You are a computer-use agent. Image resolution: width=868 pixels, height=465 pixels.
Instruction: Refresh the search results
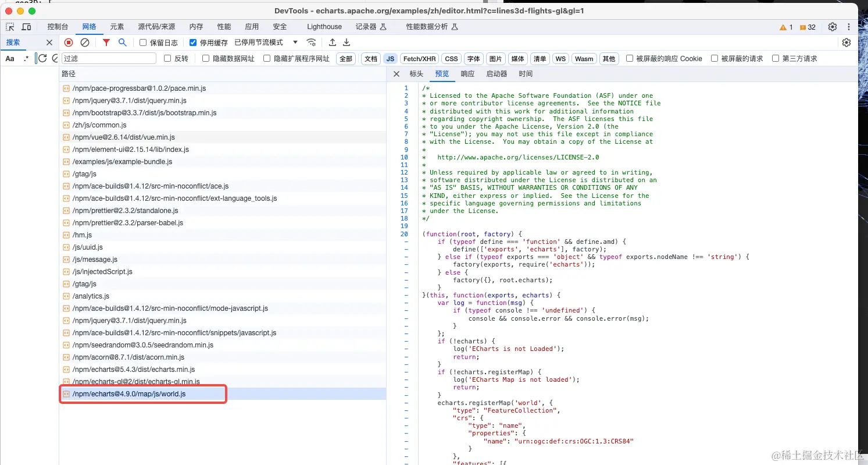point(42,59)
